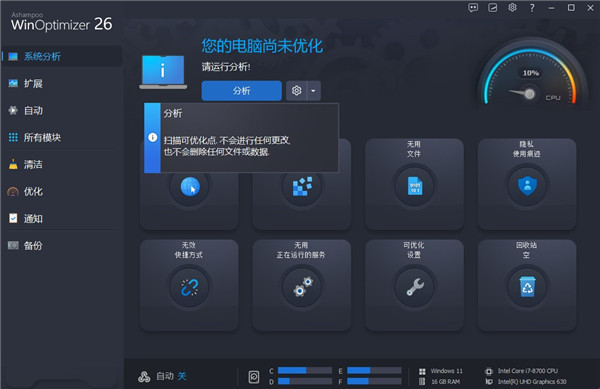This screenshot has height=389, width=600.
Task: Click the F drive usage bar
Action: pyautogui.click(x=374, y=381)
